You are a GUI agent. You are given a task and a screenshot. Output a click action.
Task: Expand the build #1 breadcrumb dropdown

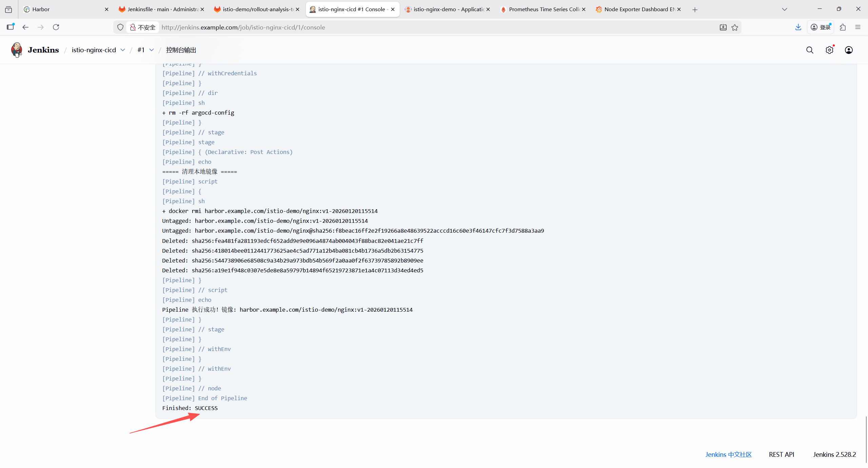pyautogui.click(x=152, y=50)
